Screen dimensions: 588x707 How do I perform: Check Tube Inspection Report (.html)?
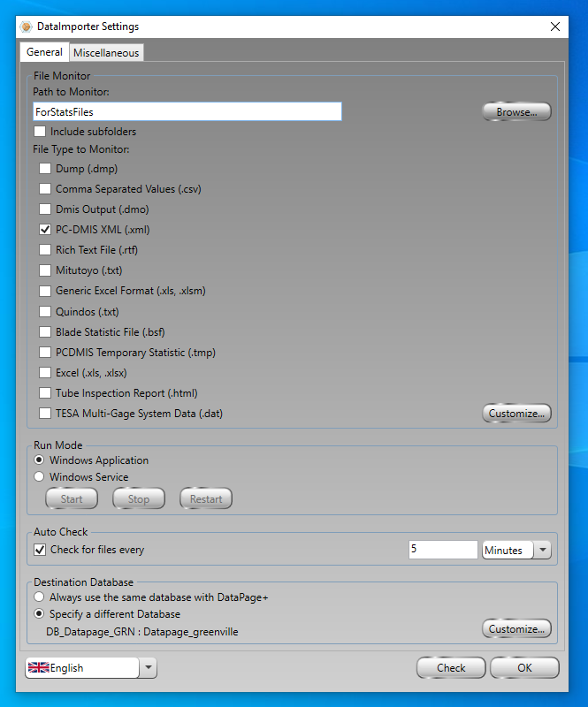(45, 393)
